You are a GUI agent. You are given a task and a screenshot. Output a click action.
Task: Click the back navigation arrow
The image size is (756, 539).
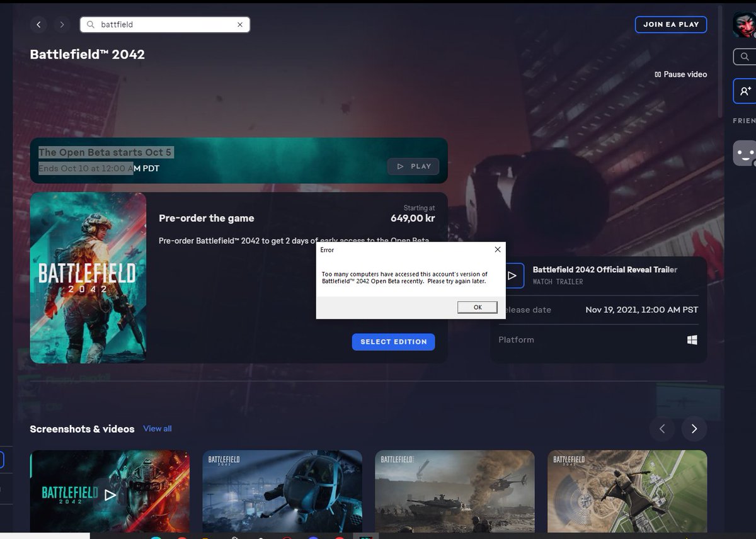39,24
